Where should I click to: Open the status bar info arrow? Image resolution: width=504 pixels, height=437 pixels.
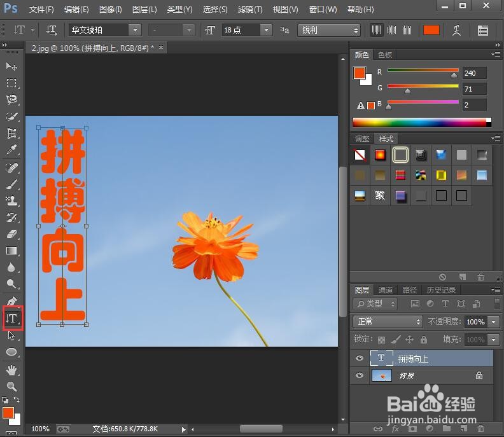(183, 429)
